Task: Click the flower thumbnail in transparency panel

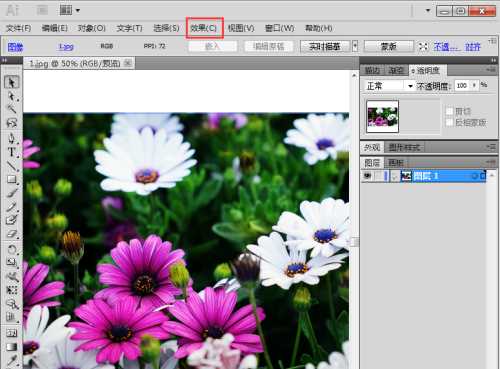Action: (382, 117)
